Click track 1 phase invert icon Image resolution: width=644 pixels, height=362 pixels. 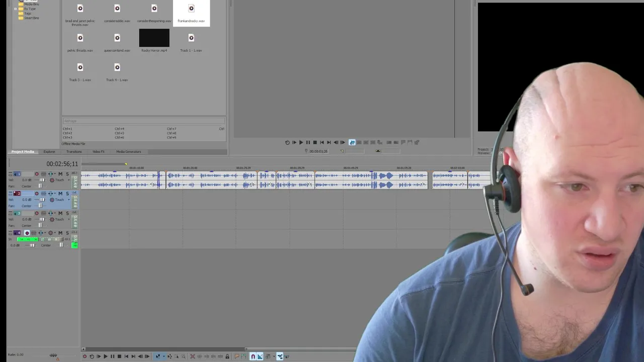click(x=50, y=174)
